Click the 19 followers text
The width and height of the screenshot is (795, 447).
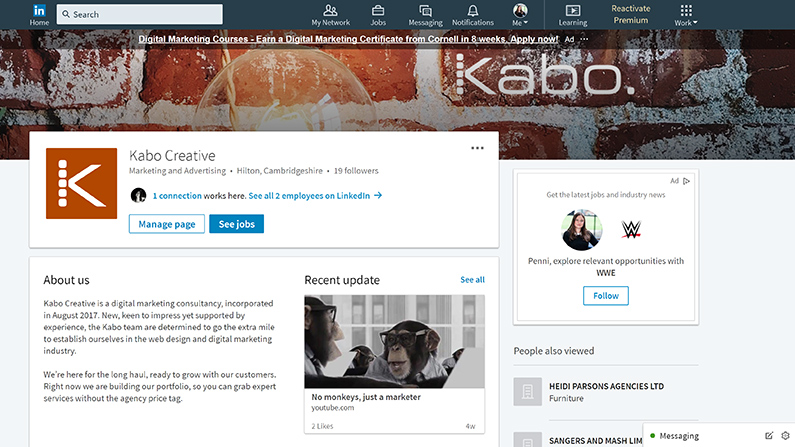356,171
